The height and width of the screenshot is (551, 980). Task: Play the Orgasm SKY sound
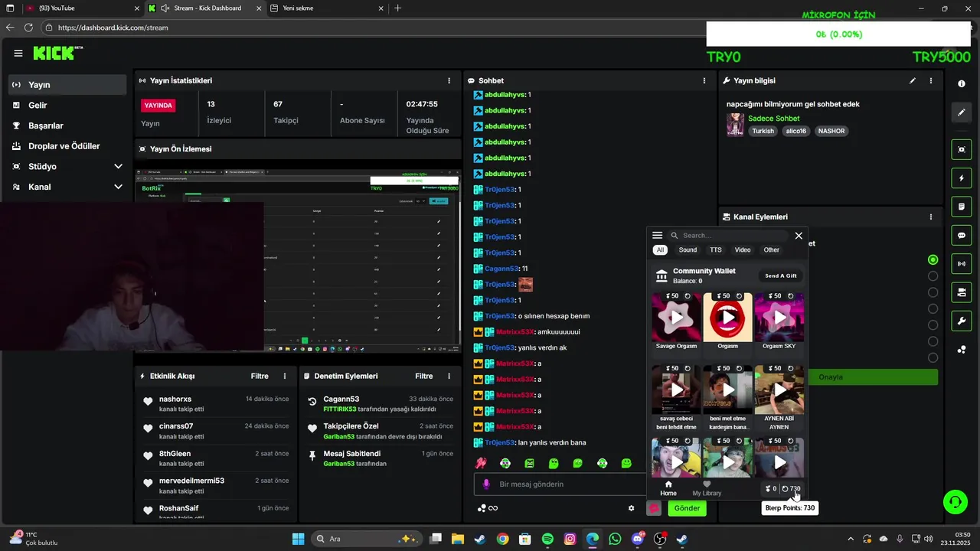coord(779,317)
